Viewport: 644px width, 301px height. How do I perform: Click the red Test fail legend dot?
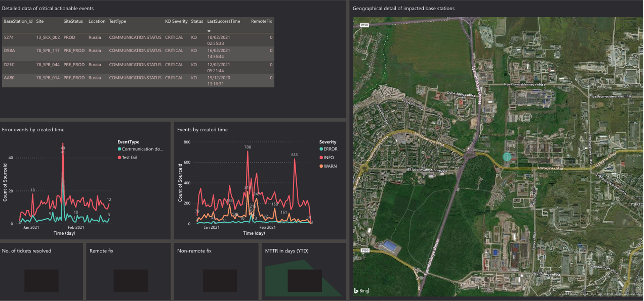click(x=119, y=158)
